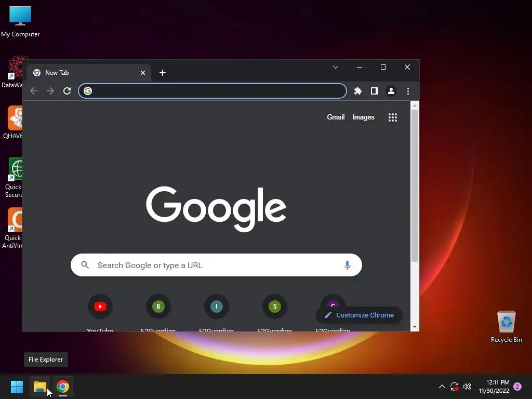Click the page scrollbar down arrow
The image size is (532, 399).
click(415, 327)
